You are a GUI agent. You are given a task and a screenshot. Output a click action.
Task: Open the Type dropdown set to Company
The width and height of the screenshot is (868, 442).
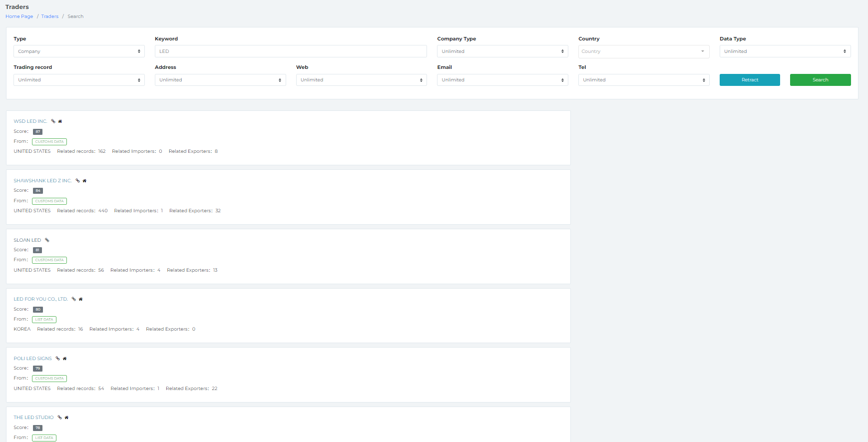[79, 51]
